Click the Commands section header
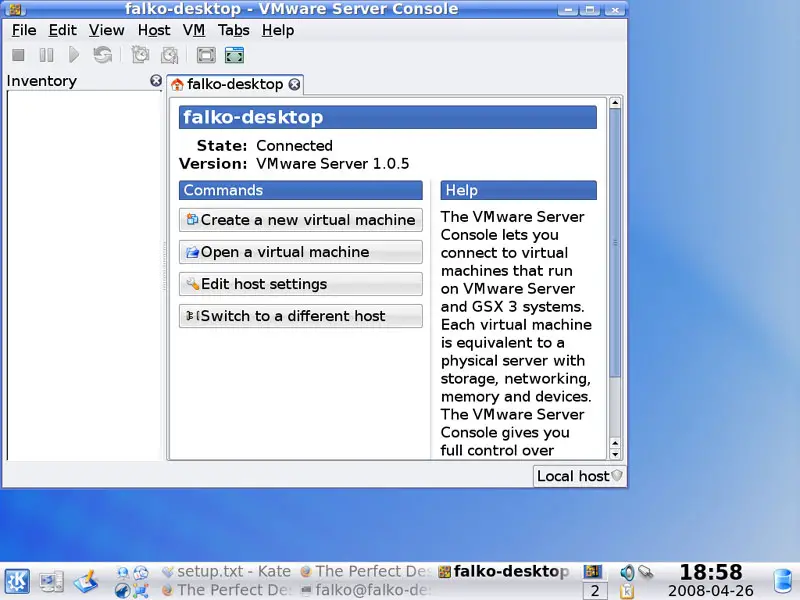The height and width of the screenshot is (600, 800). [x=301, y=190]
